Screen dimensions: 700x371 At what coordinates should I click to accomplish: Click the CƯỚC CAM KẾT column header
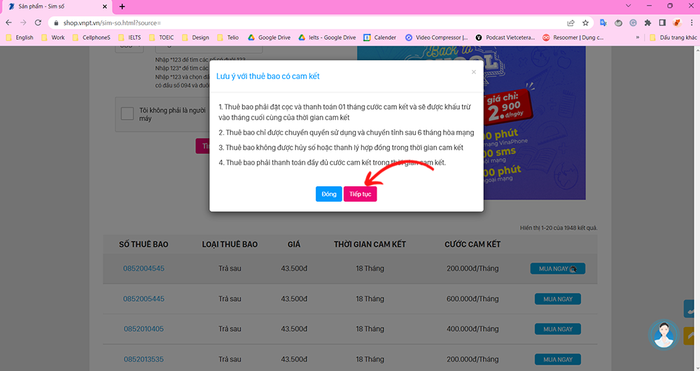(472, 244)
